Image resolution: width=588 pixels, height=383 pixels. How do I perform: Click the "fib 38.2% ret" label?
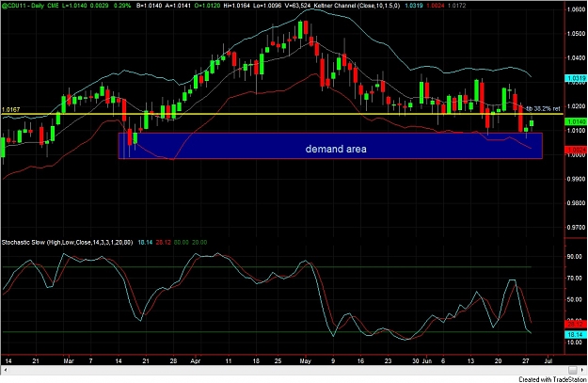pos(543,108)
